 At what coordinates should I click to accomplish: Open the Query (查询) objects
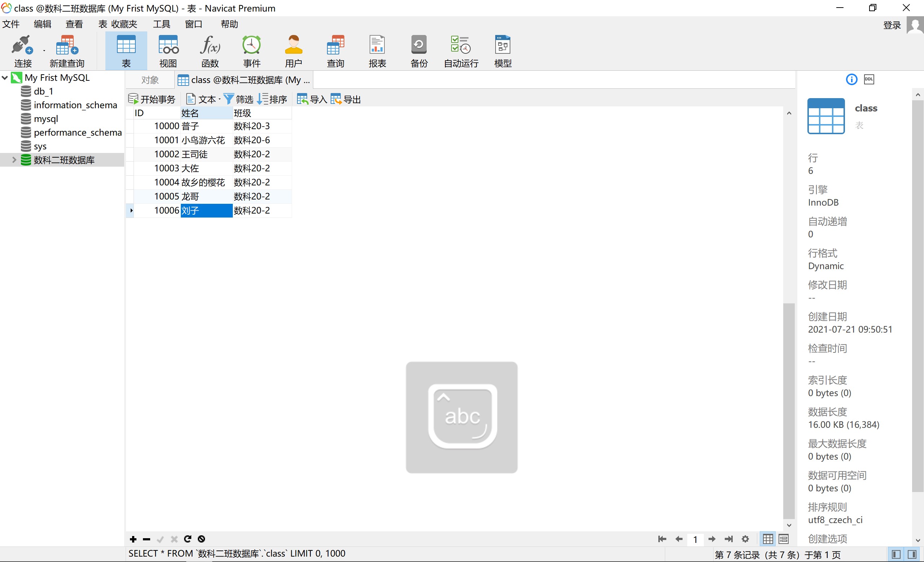[336, 51]
